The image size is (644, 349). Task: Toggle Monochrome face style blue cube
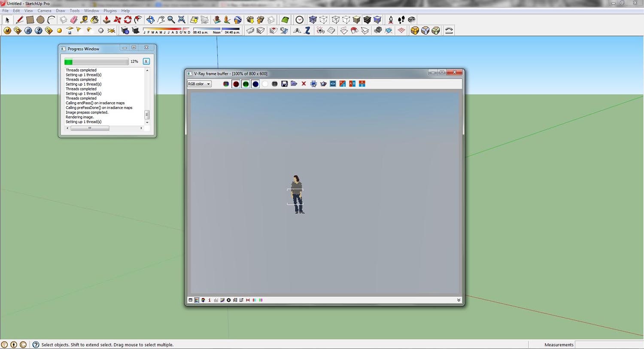pyautogui.click(x=377, y=20)
